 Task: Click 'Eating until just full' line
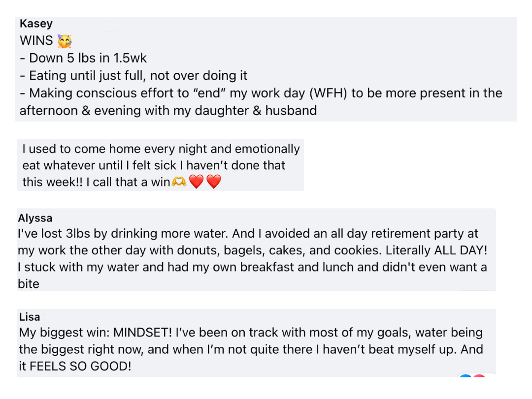pos(133,76)
